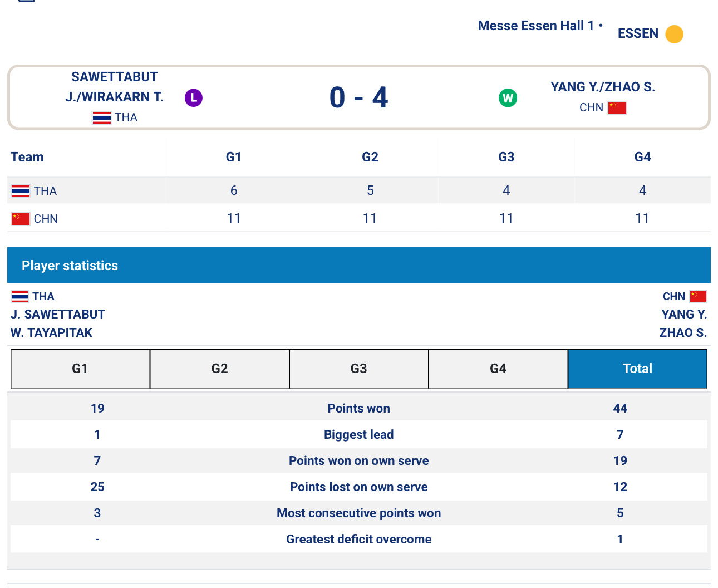Click the 0 - 4 match score
The width and height of the screenshot is (718, 588).
358,97
